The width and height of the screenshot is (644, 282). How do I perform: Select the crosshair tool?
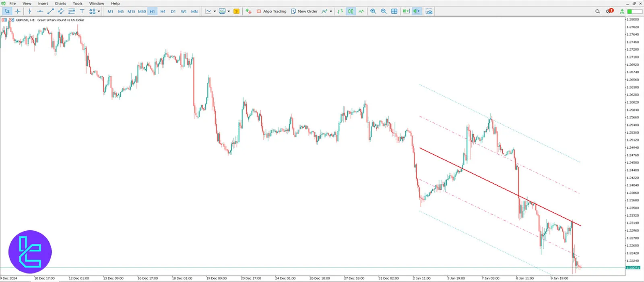coord(17,11)
